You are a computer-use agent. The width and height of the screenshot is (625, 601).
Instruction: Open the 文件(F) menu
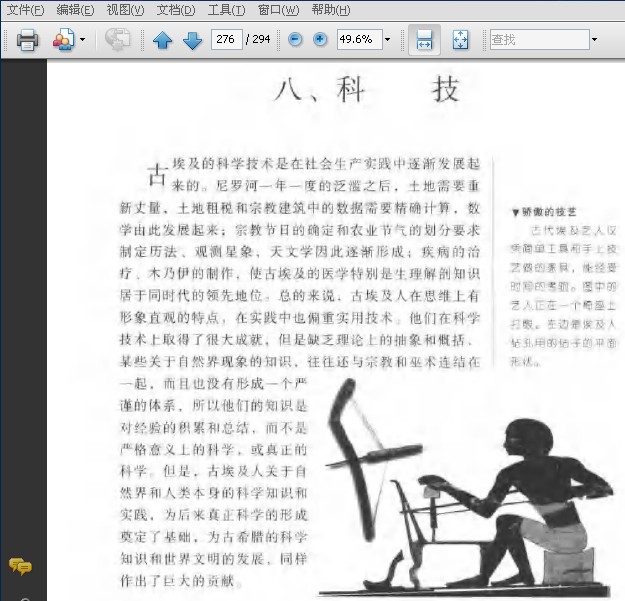(25, 10)
